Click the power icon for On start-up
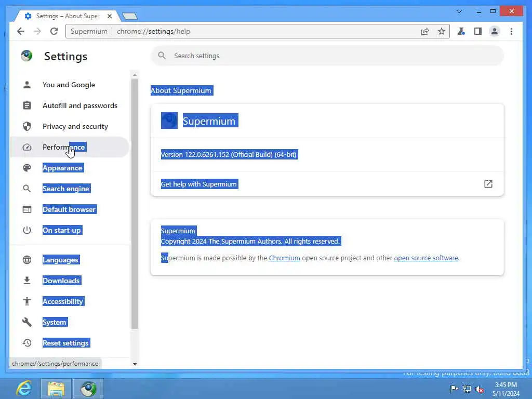 (27, 230)
